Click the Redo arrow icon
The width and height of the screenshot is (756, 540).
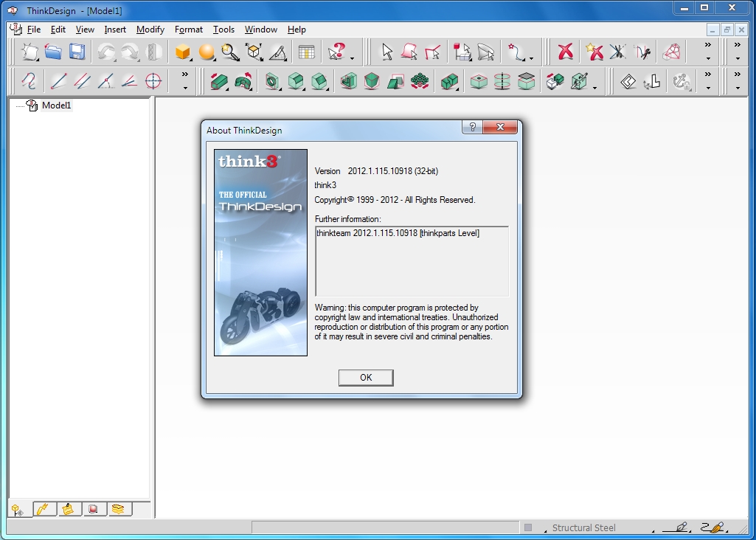(130, 52)
